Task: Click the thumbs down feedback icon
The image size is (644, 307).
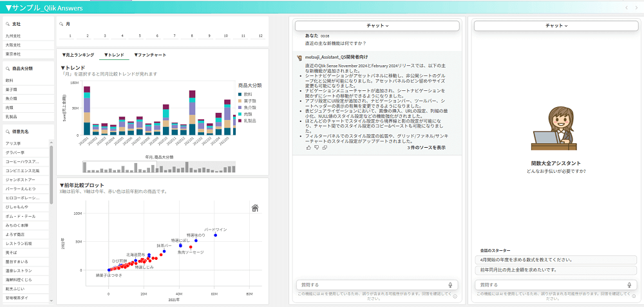Action: 317,148
